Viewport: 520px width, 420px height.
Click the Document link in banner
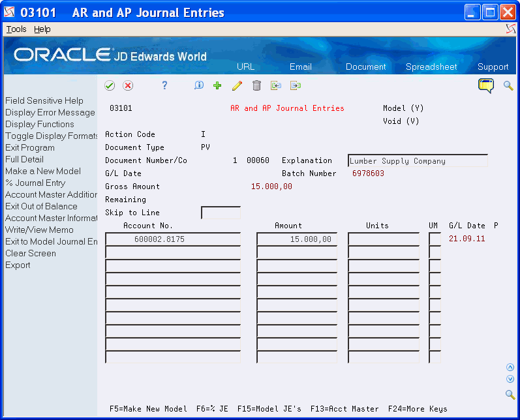tap(366, 67)
